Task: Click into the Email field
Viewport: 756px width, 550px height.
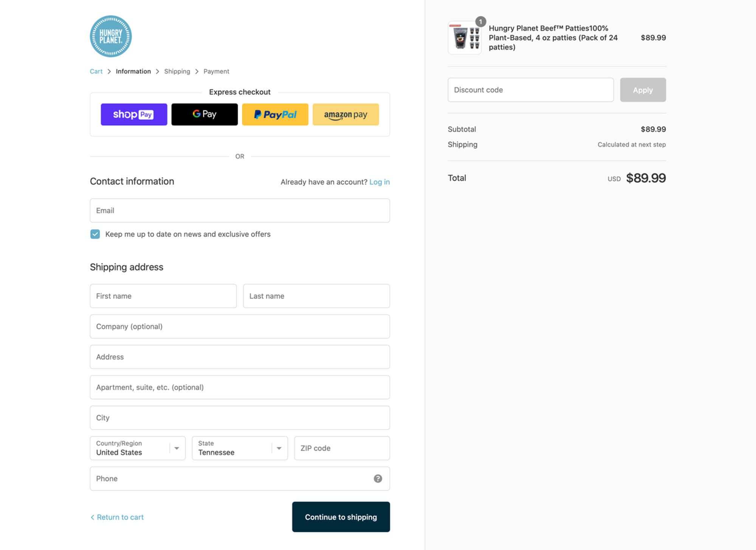Action: (240, 210)
